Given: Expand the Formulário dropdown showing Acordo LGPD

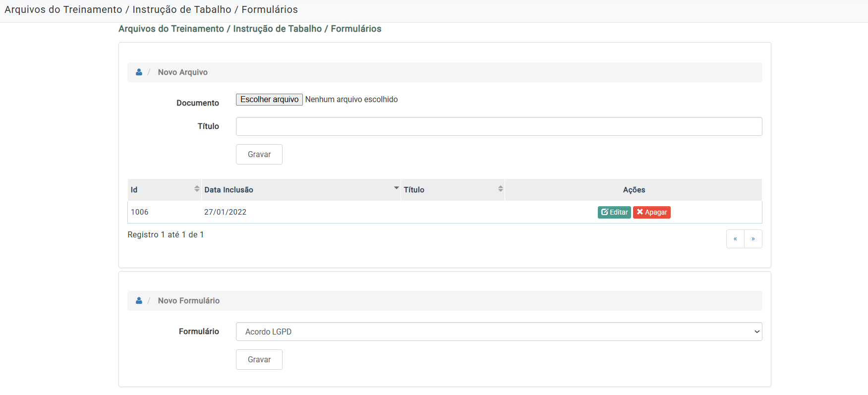Looking at the screenshot, I should (499, 332).
